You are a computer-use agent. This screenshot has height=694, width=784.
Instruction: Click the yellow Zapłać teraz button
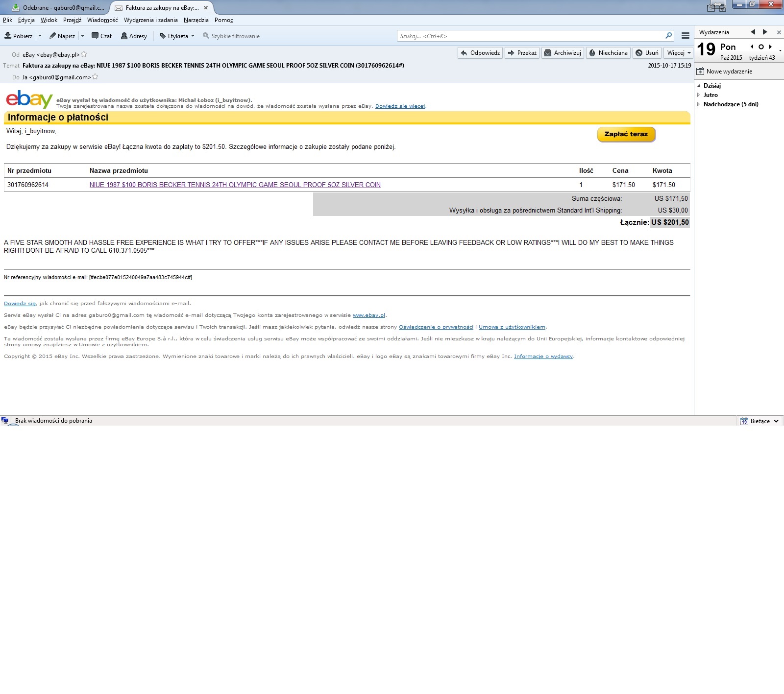click(626, 134)
